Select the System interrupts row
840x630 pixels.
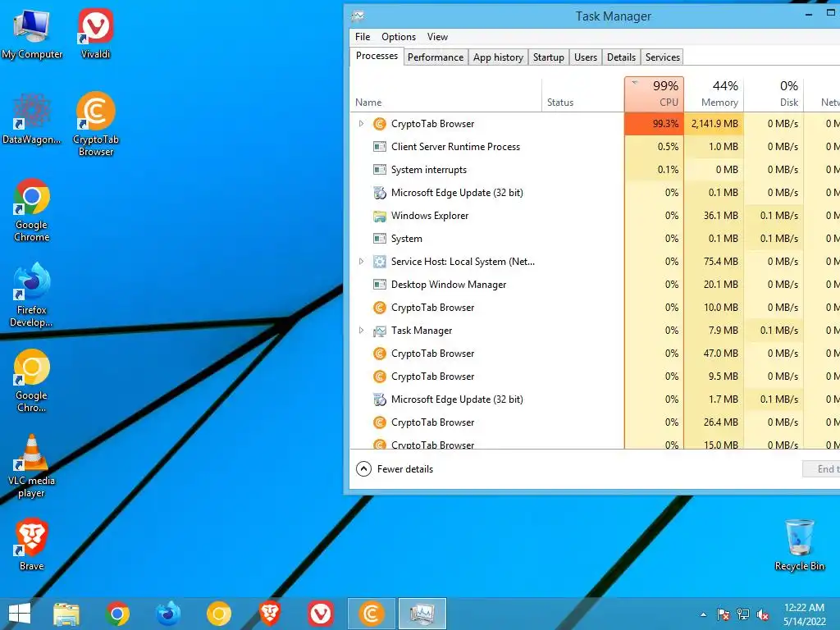tap(595, 170)
